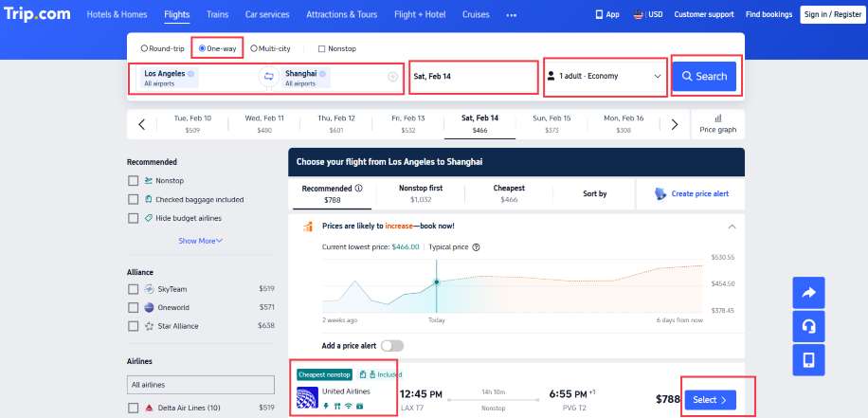Switch to the Trains tab

(217, 15)
